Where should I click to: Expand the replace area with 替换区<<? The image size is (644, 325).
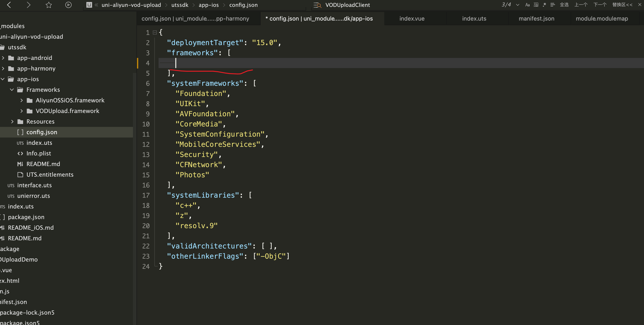622,5
